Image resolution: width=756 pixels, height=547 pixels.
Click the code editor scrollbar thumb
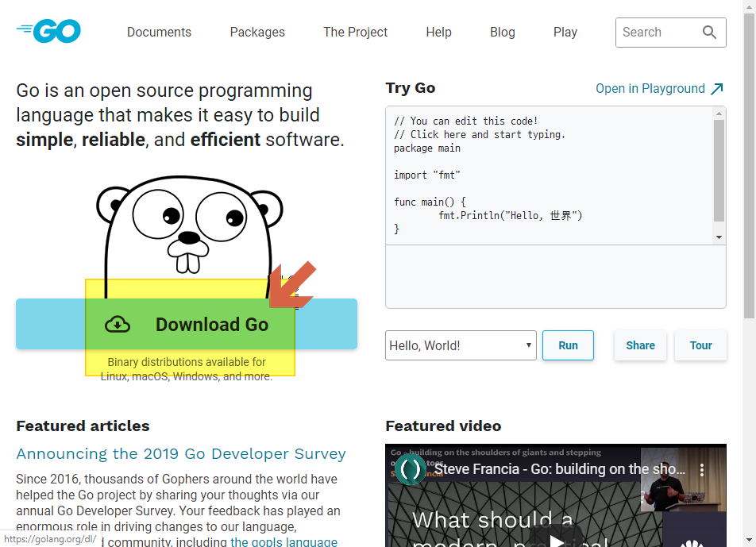(x=719, y=171)
